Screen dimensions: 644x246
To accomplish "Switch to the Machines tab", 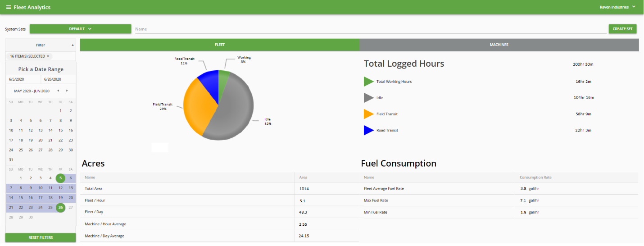I will 499,45.
